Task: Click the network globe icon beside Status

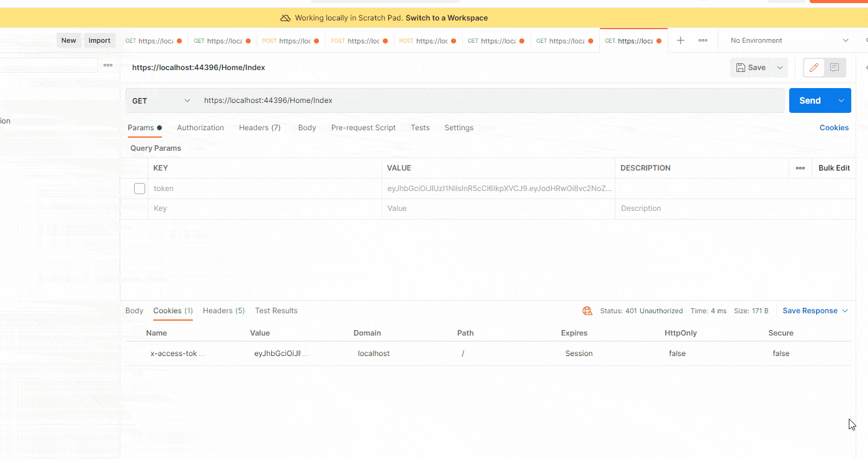Action: tap(588, 311)
